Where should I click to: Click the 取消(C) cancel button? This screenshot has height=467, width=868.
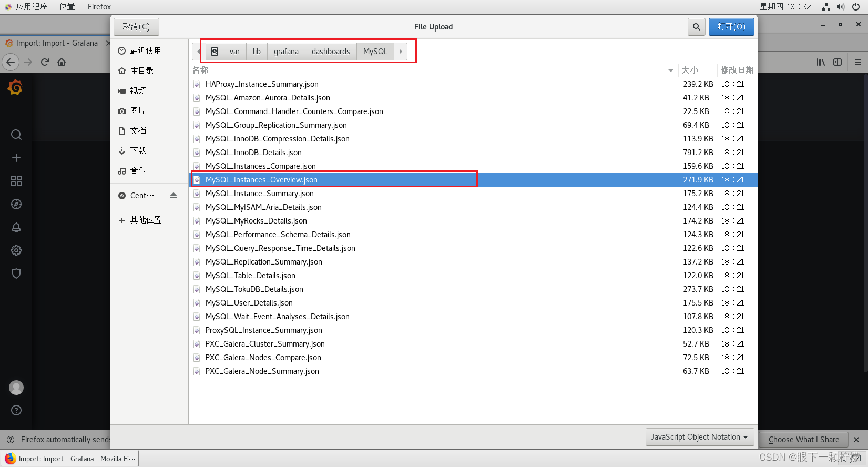coord(136,27)
